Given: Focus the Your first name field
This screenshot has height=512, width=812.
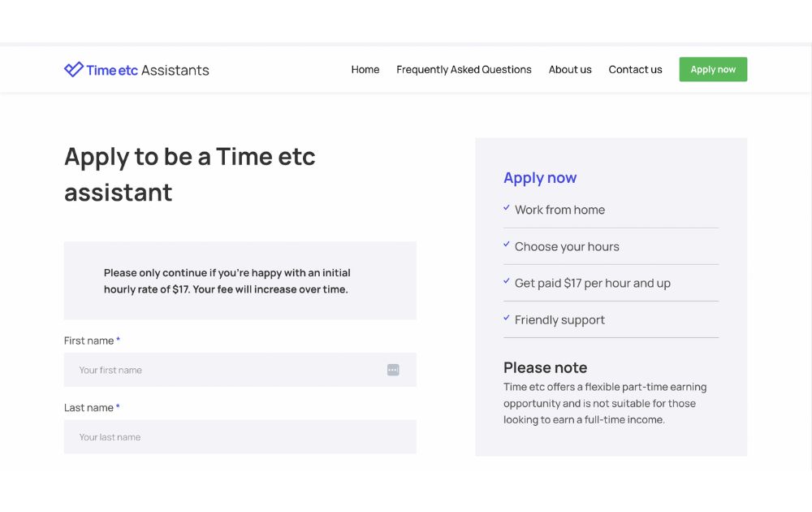Looking at the screenshot, I should click(240, 370).
